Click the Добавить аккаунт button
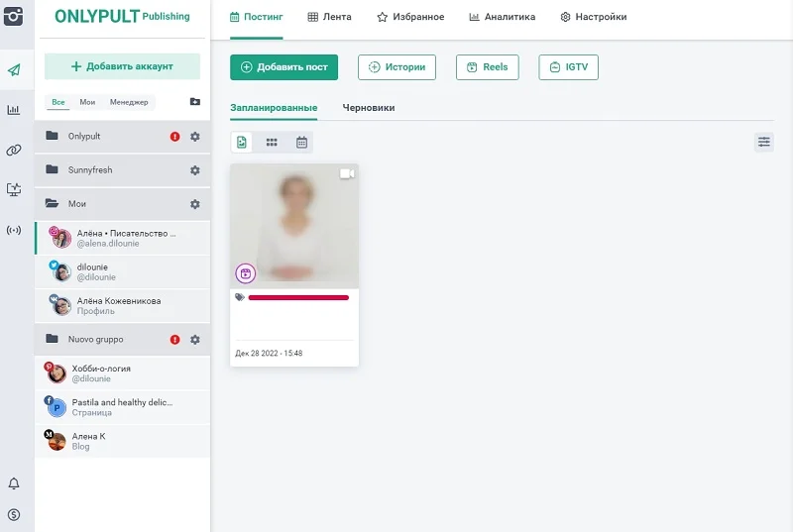Screen dimensions: 793x532 tap(122, 66)
